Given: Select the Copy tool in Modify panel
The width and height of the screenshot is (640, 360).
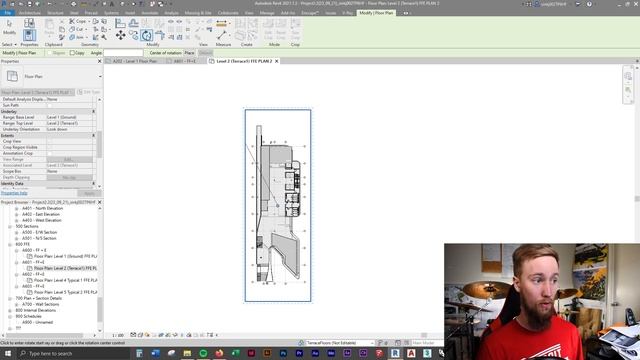Looking at the screenshot, I should pos(133,36).
